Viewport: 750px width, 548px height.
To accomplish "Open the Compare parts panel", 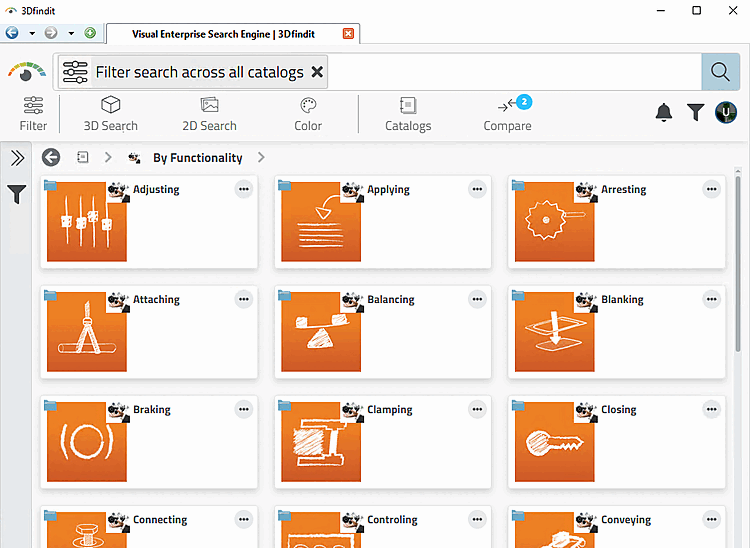I will (508, 114).
